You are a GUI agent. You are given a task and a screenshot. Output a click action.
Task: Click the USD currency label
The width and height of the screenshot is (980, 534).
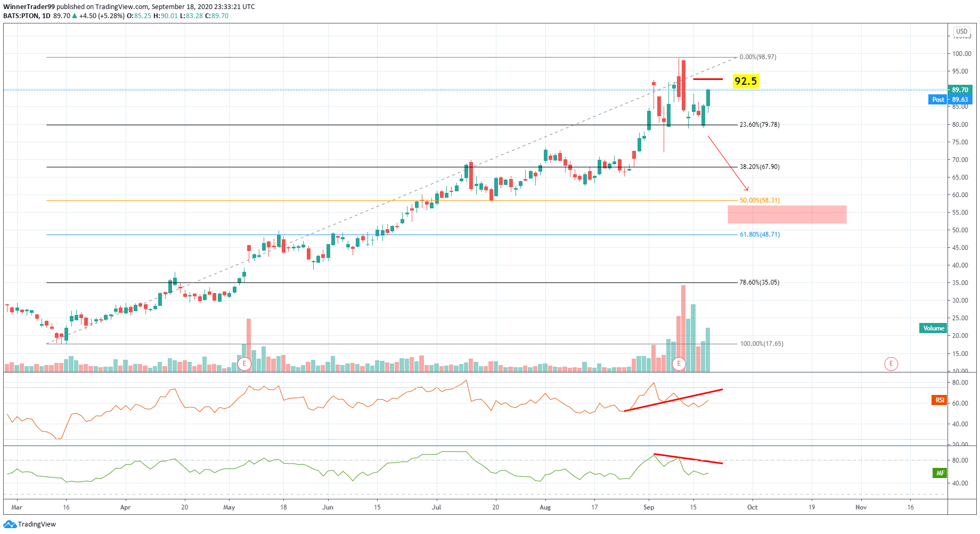[x=961, y=31]
